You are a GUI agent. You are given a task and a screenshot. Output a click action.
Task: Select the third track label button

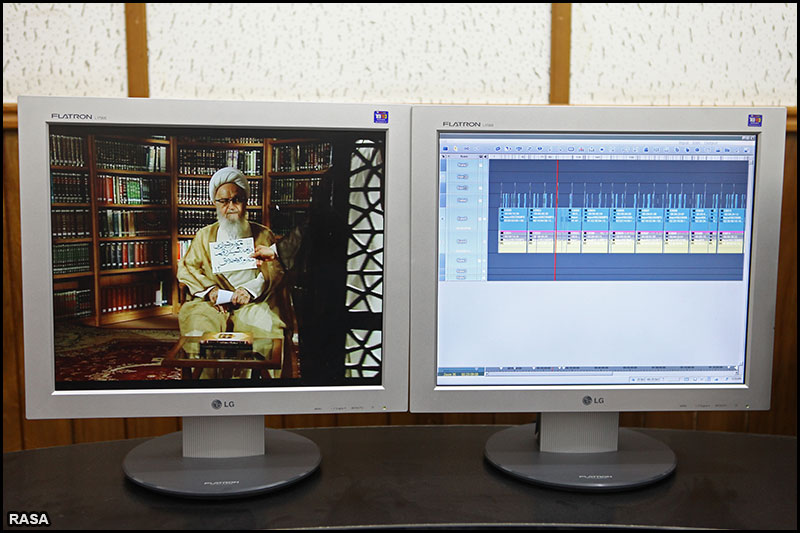(462, 188)
